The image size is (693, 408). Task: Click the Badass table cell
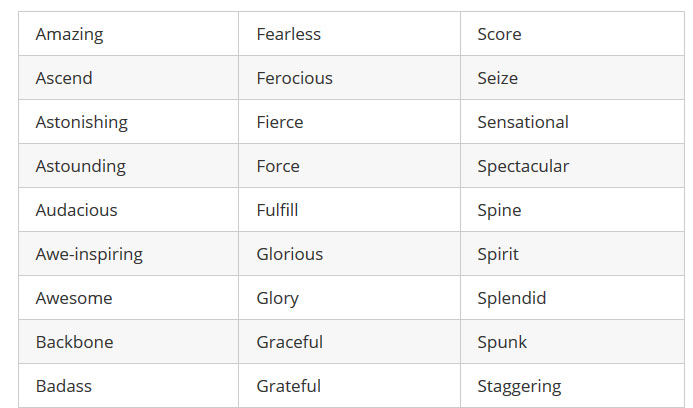[64, 386]
